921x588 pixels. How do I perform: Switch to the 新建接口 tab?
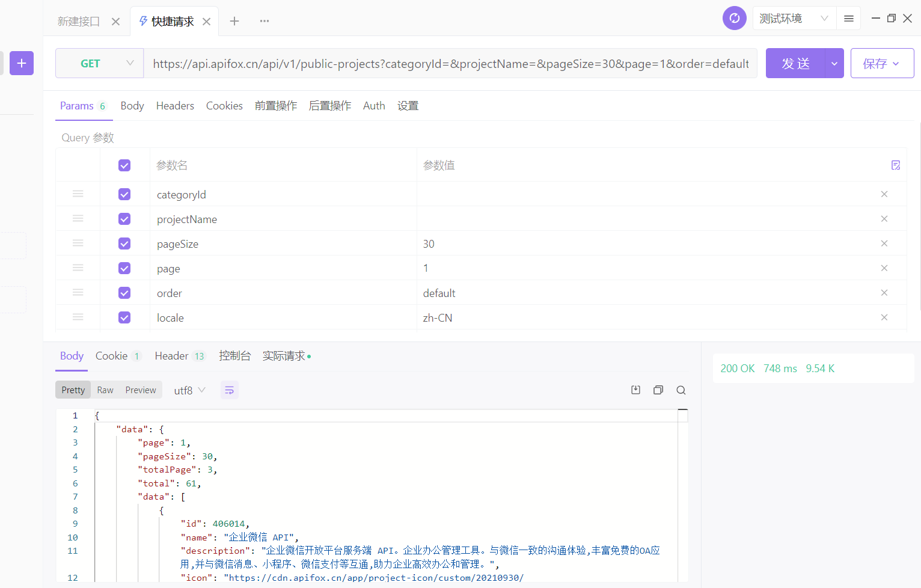pyautogui.click(x=79, y=22)
